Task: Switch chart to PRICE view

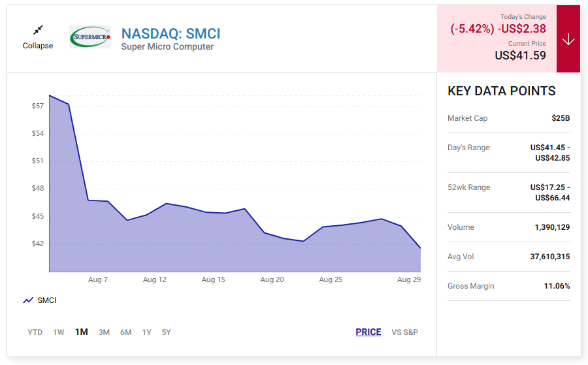Action: pos(368,332)
